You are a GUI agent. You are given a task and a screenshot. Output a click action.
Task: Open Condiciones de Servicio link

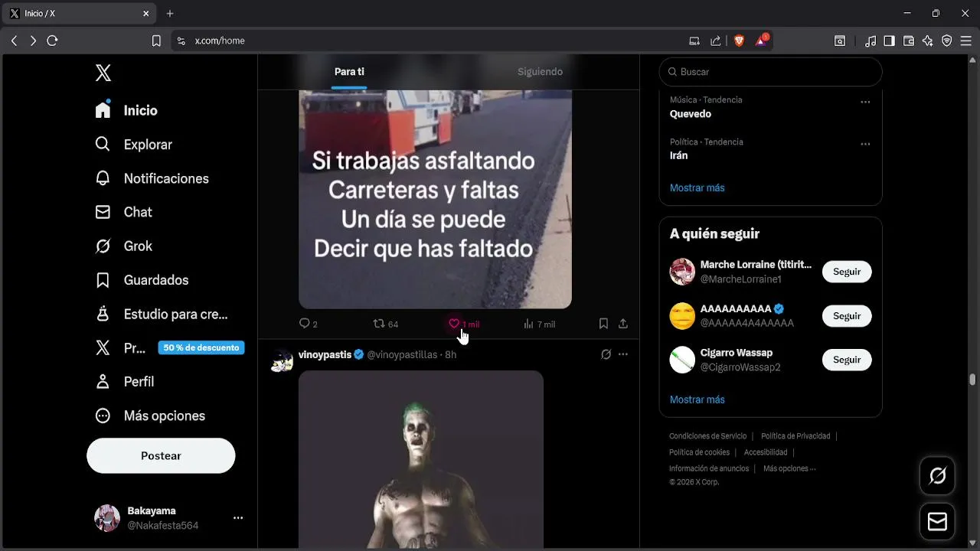coord(707,436)
